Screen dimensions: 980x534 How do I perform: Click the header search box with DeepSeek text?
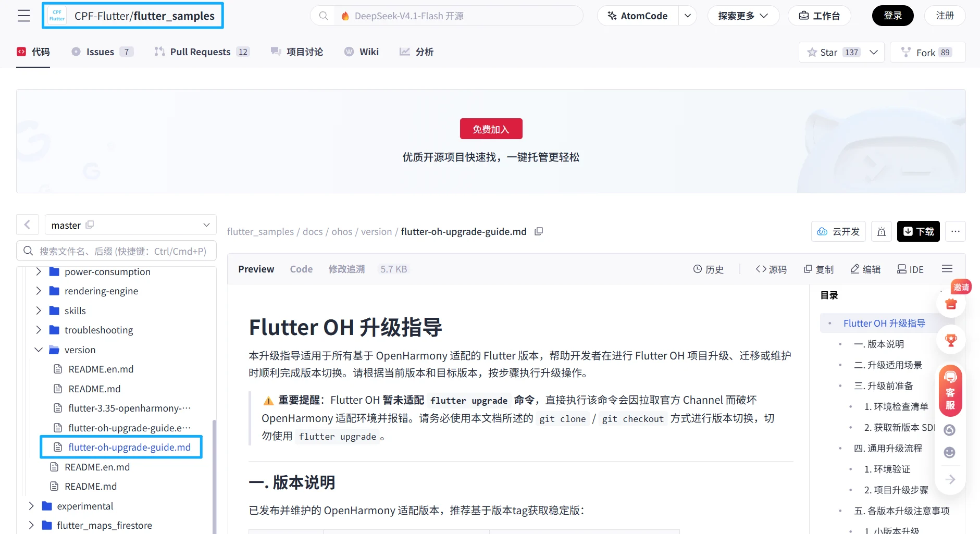pyautogui.click(x=446, y=16)
